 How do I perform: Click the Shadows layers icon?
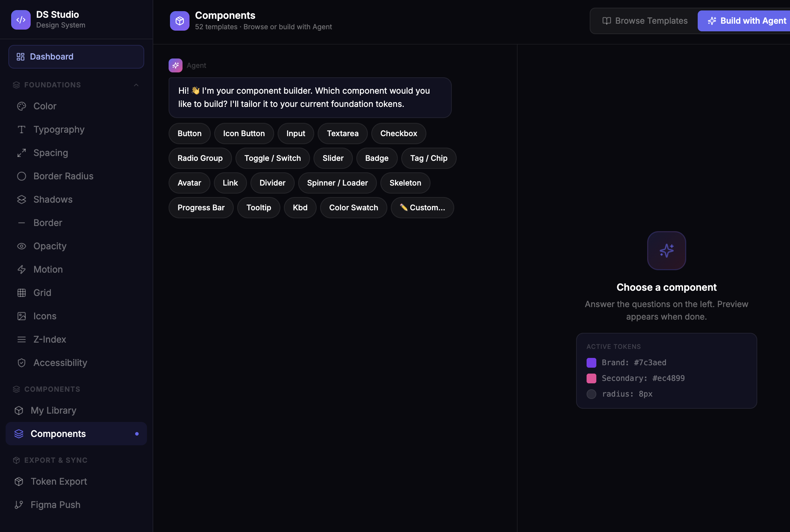22,199
